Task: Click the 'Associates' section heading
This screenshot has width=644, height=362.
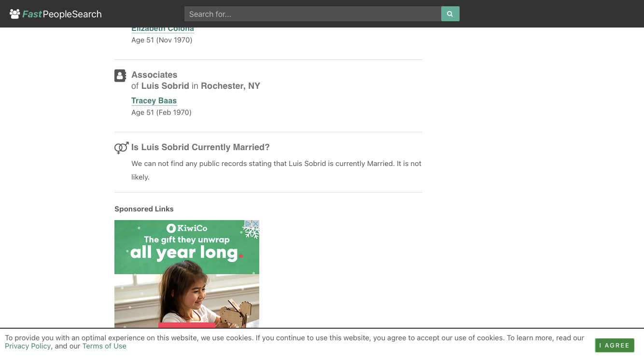Action: (154, 75)
